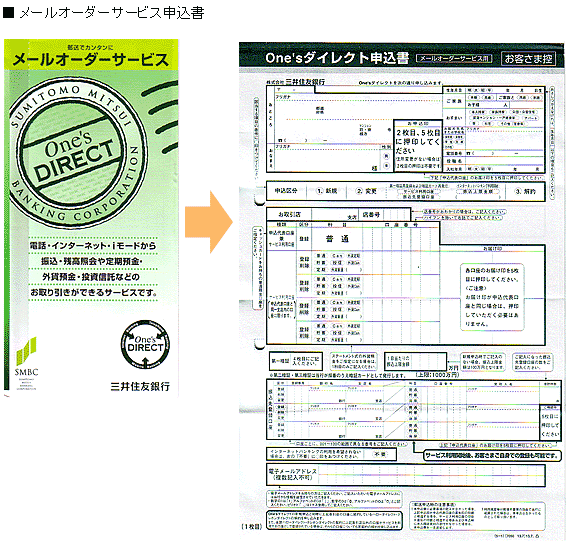This screenshot has height=541, width=566.
Task: Open the One'sダイレクト申込書 form image
Action: [401, 291]
